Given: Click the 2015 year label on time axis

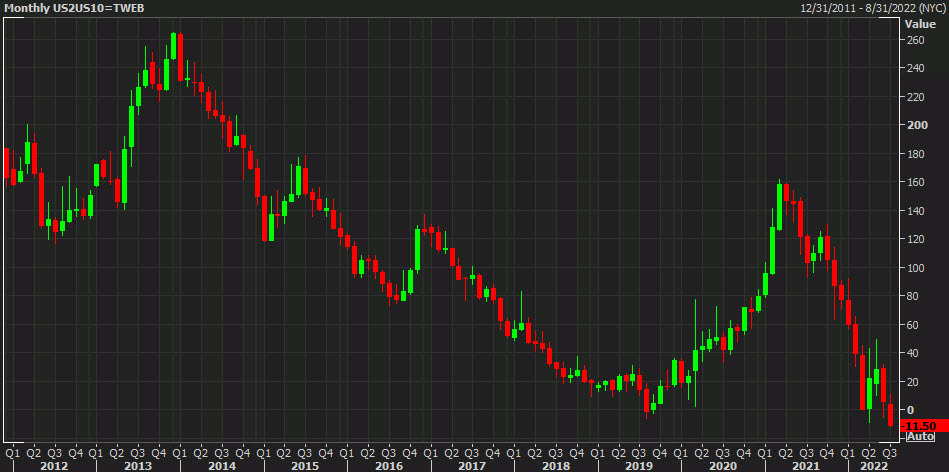Looking at the screenshot, I should pos(304,465).
